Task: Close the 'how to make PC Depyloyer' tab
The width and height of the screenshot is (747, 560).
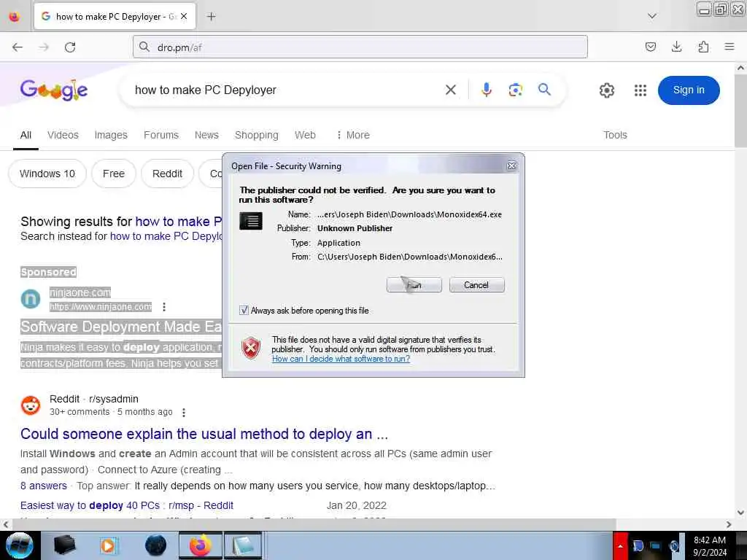Action: [184, 16]
